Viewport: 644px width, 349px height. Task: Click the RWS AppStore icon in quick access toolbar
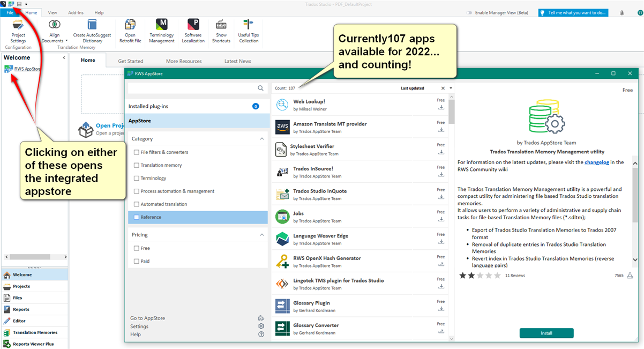11,4
